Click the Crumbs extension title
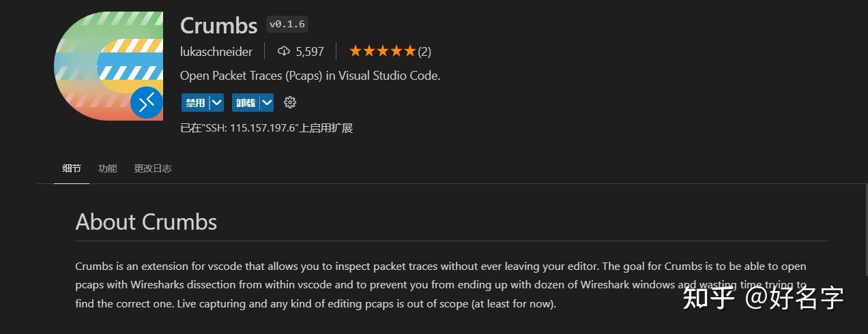 (x=218, y=25)
